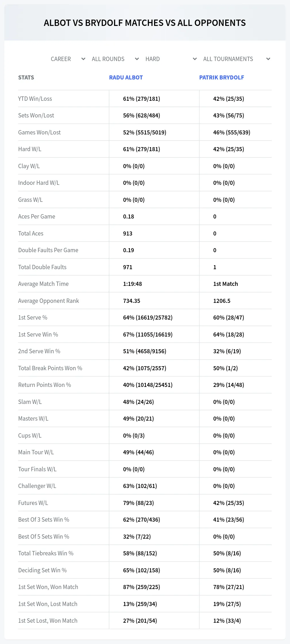The height and width of the screenshot is (644, 290).
Task: Click Brydolf's 1st Set Lost, Won Match value
Action: pyautogui.click(x=227, y=621)
